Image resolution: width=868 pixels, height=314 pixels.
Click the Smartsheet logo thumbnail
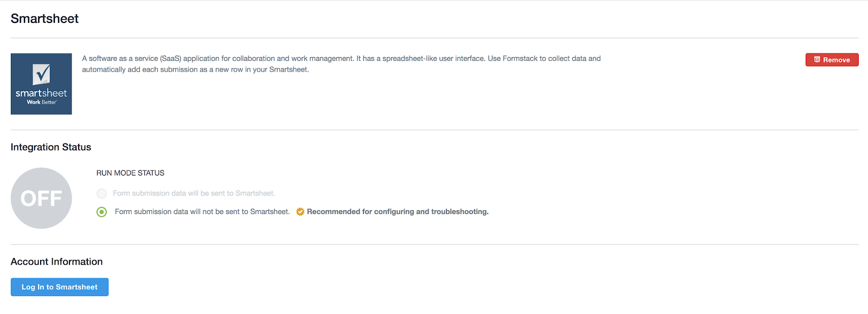[41, 84]
